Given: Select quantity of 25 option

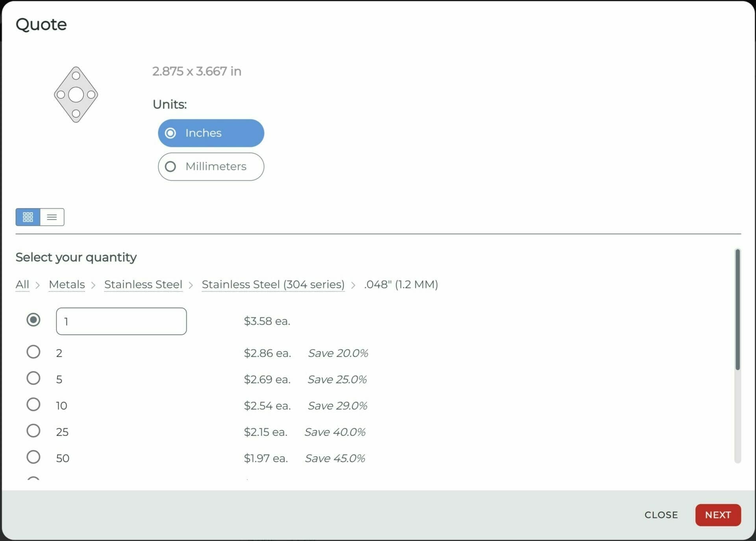Looking at the screenshot, I should coord(34,431).
